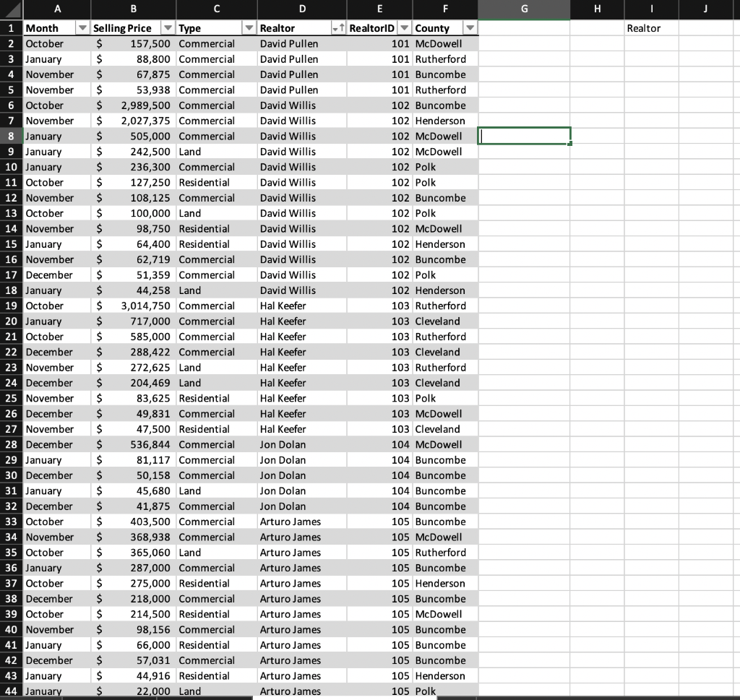Image resolution: width=740 pixels, height=700 pixels.
Task: Click the 22,000 selling price cell
Action: pyautogui.click(x=134, y=691)
